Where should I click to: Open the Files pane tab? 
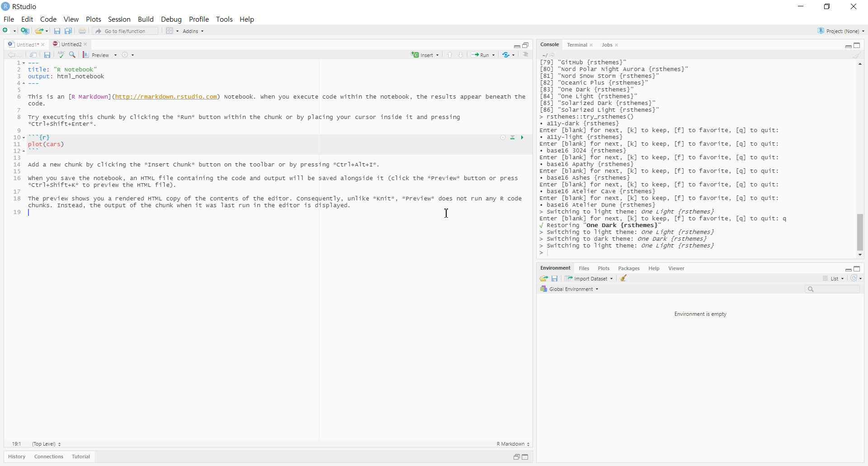(x=584, y=268)
